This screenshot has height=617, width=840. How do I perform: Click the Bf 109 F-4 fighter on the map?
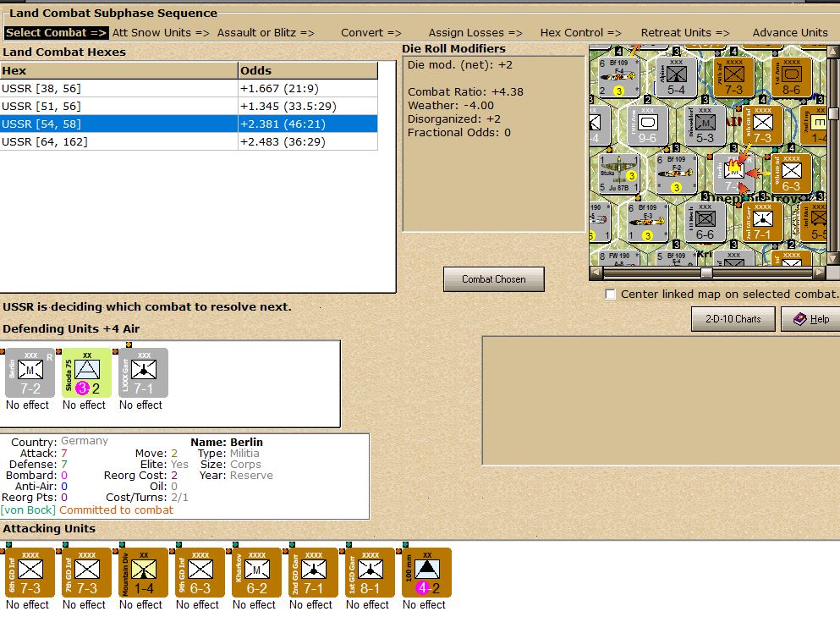click(618, 77)
